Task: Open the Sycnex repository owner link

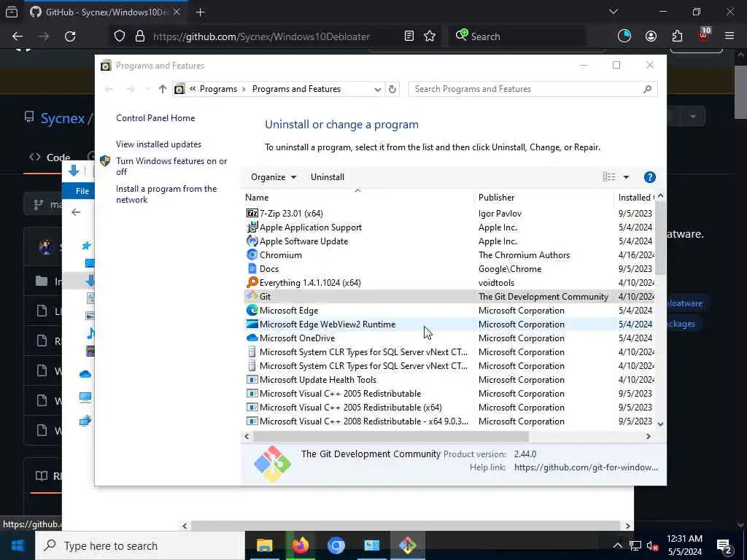Action: click(63, 119)
